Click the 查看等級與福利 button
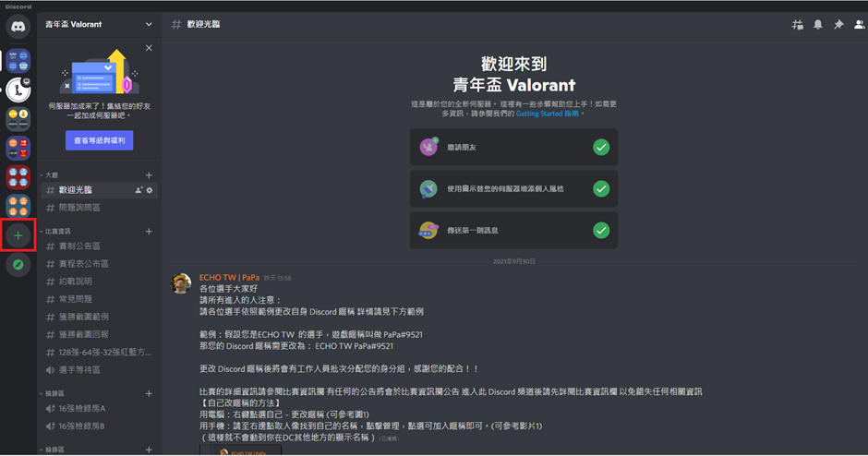 [100, 140]
